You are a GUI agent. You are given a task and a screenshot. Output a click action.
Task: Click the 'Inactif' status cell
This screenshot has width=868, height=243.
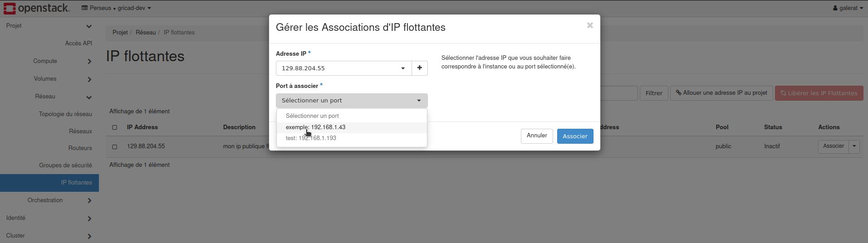(x=772, y=146)
